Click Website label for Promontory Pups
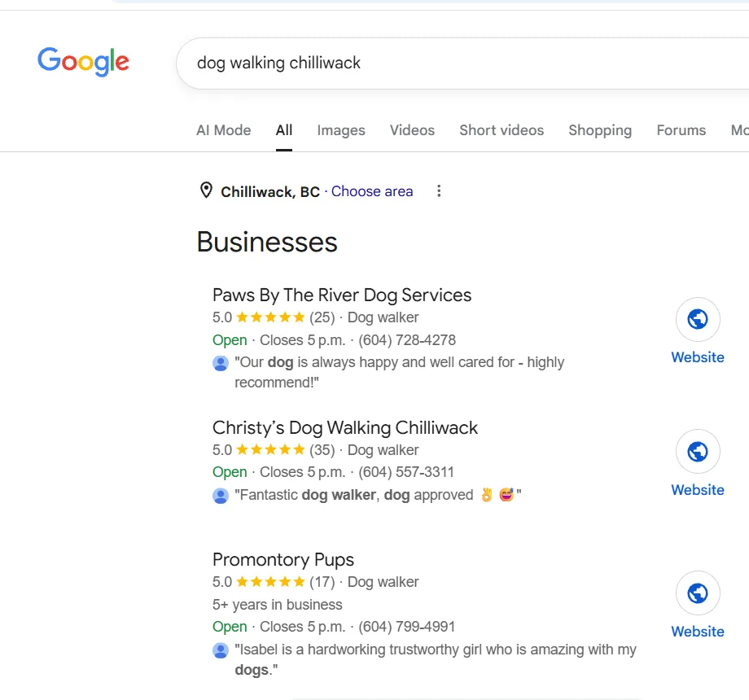 click(698, 632)
